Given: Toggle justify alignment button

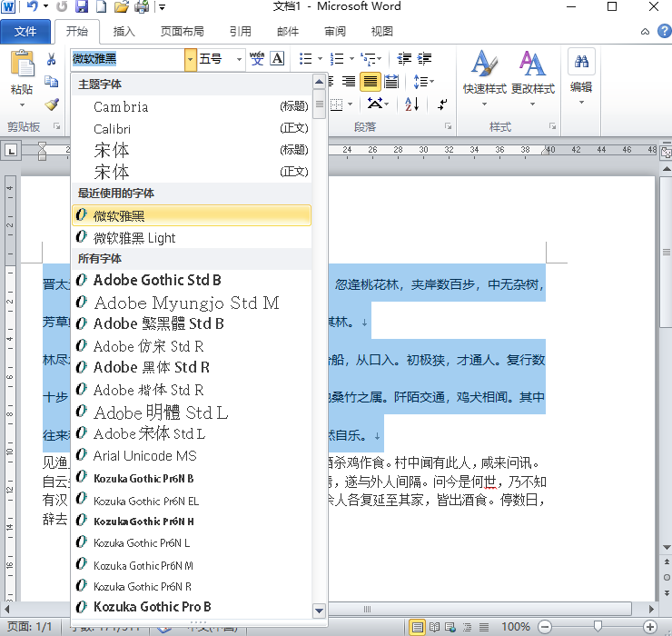Looking at the screenshot, I should coord(371,82).
